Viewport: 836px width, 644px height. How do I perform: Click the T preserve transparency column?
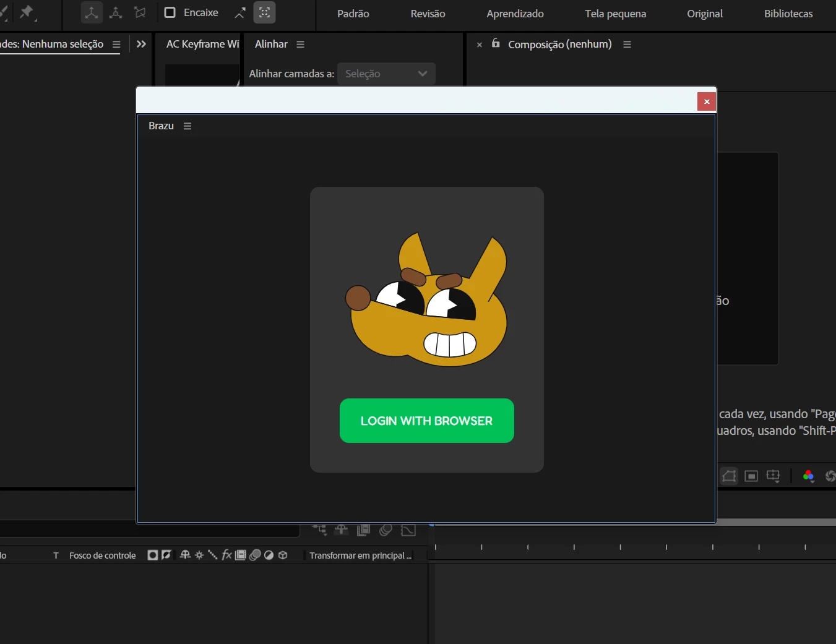click(56, 556)
